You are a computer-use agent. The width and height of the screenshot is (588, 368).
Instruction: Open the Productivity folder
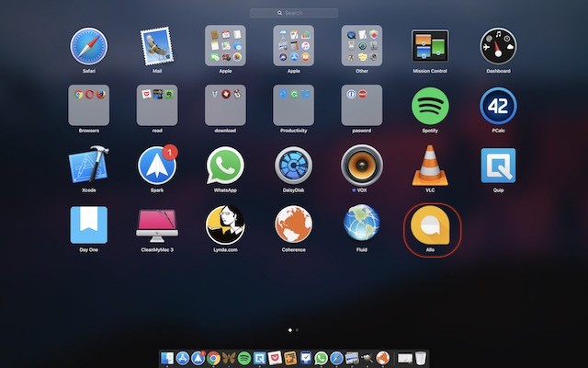pos(294,105)
